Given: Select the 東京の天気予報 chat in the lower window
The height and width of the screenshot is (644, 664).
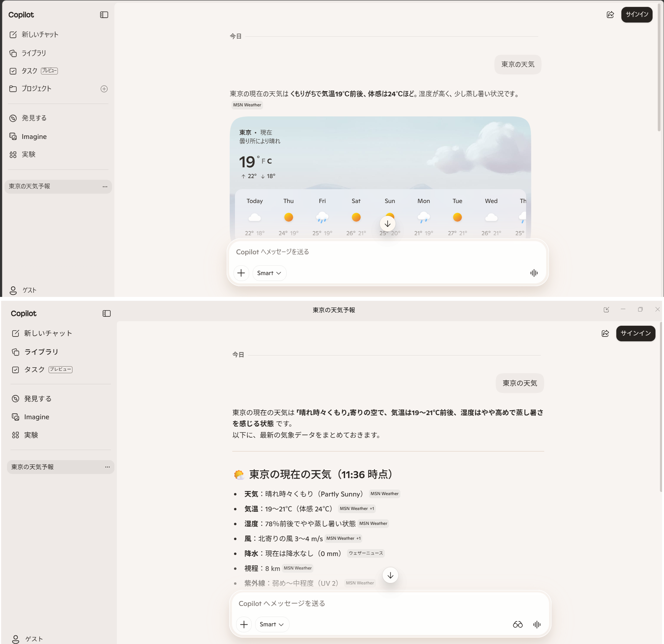Looking at the screenshot, I should coord(61,467).
